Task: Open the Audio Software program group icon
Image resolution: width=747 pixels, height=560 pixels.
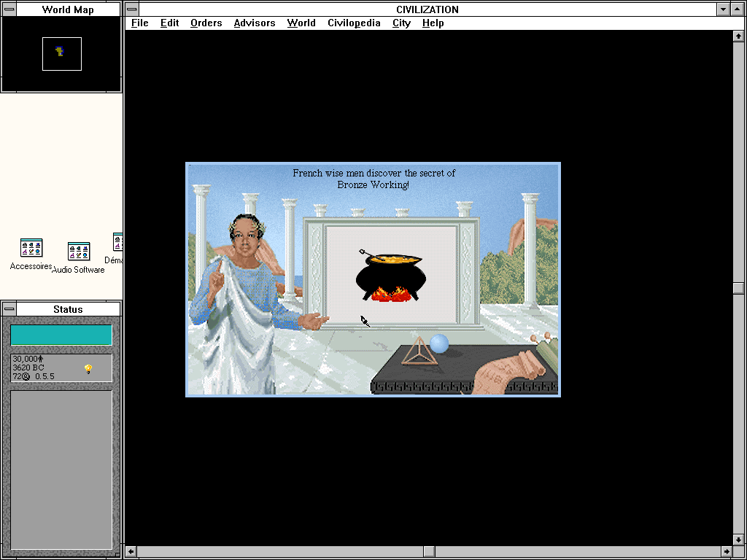Action: coord(79,252)
